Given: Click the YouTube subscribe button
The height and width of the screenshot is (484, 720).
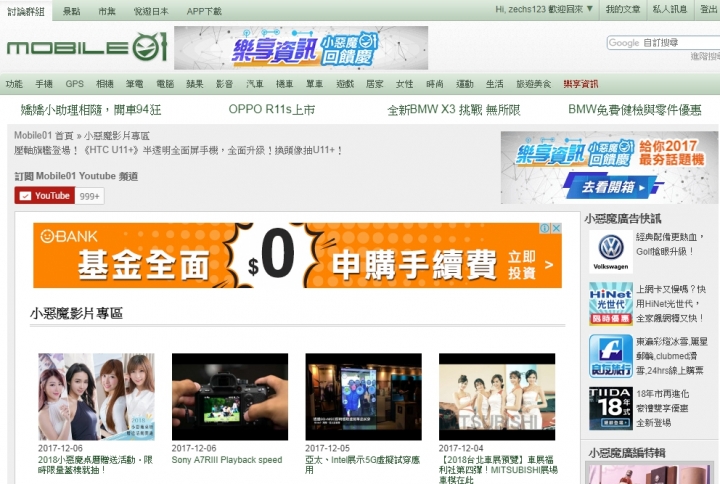Looking at the screenshot, I should [x=45, y=196].
